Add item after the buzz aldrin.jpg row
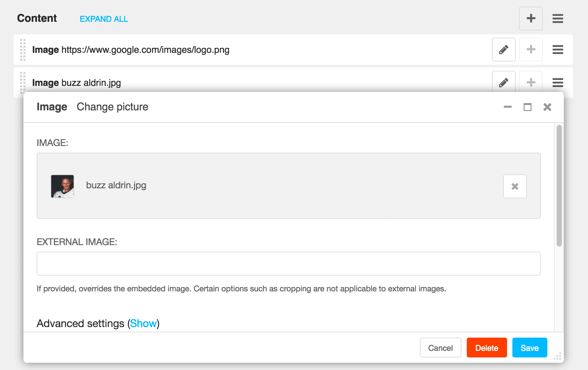Screen dimensions: 588x370 531,82
